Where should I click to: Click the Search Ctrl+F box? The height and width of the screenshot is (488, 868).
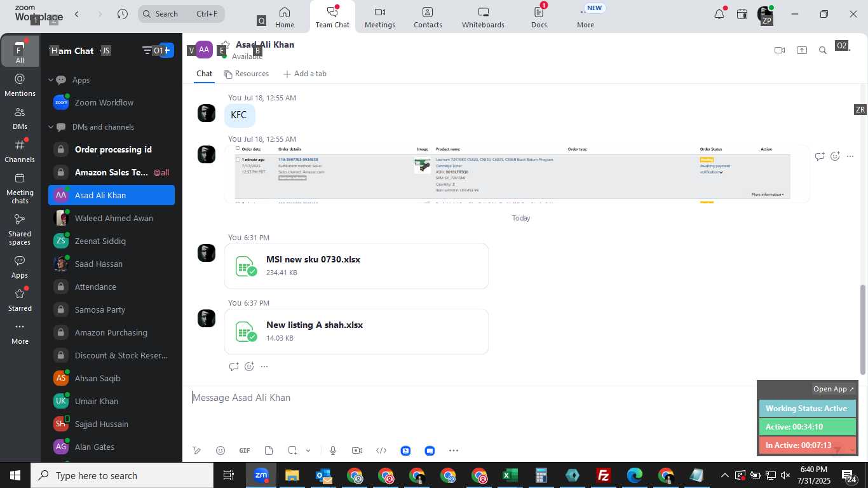(182, 13)
